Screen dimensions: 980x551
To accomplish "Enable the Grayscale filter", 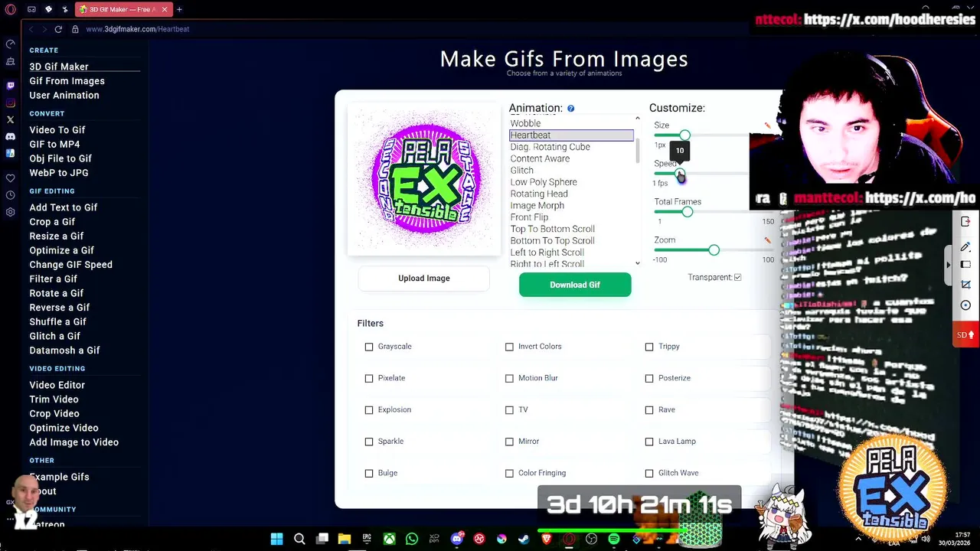I will pos(369,347).
